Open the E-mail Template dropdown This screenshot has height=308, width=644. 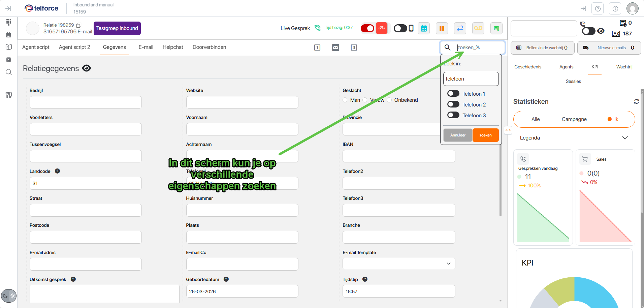click(398, 264)
